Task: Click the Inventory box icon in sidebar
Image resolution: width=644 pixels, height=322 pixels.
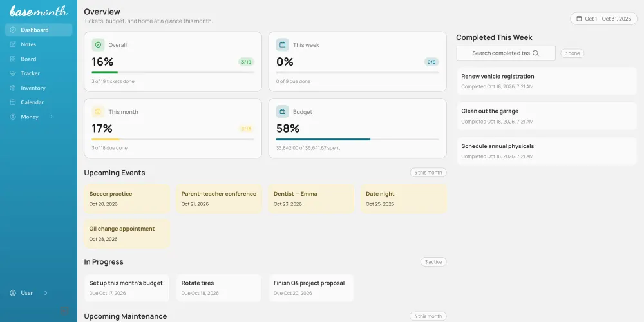Action: click(x=13, y=88)
